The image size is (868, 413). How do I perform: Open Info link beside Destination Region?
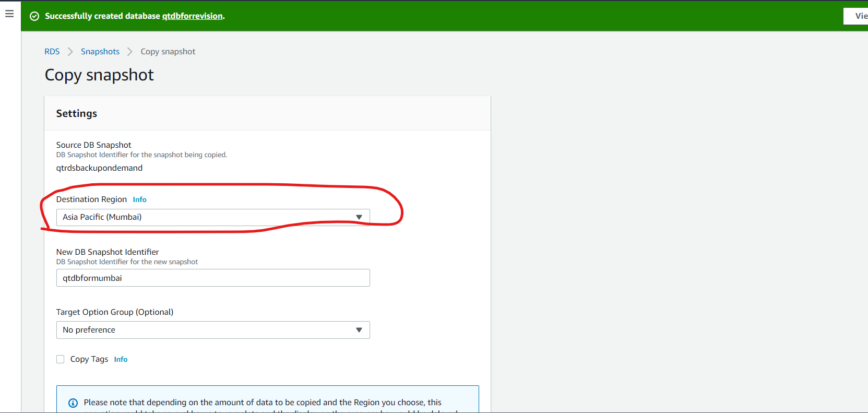point(139,199)
